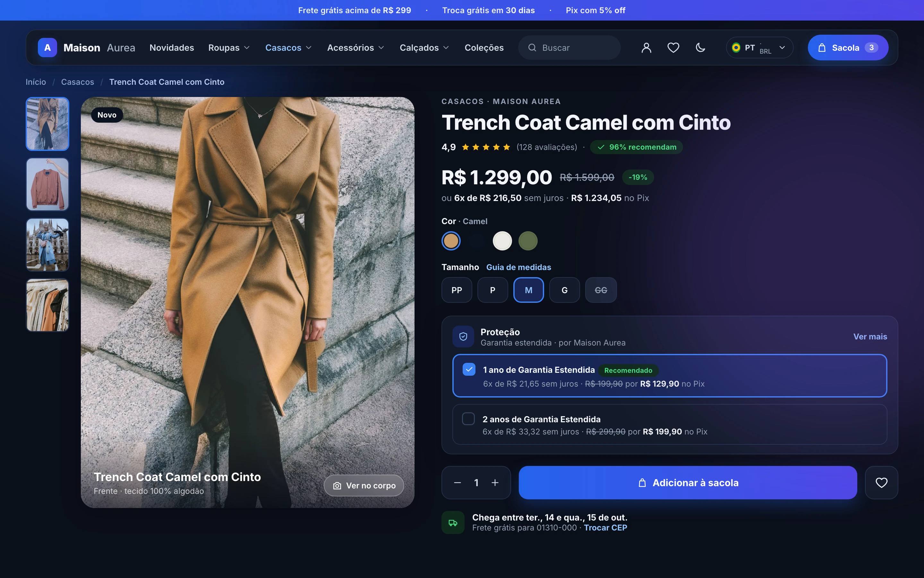Image resolution: width=924 pixels, height=578 pixels.
Task: Go to Casacos breadcrumb link
Action: (78, 82)
